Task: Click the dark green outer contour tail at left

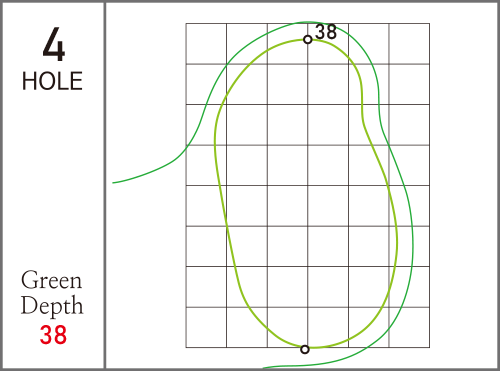Action: point(147,173)
